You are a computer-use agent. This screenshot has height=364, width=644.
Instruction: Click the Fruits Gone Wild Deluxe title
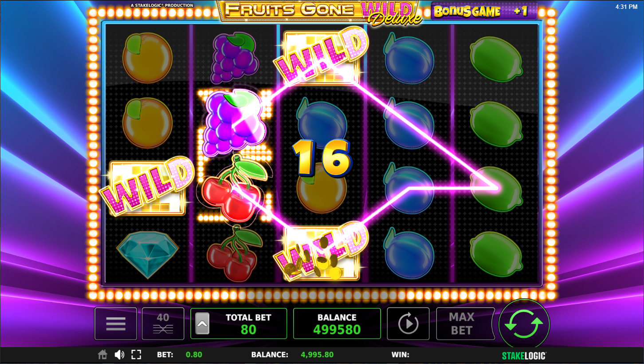coord(319,12)
